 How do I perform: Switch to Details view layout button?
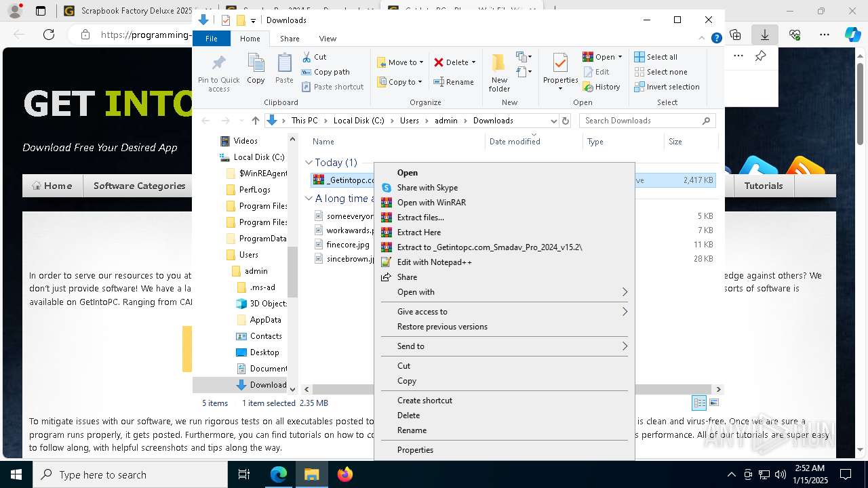click(699, 403)
